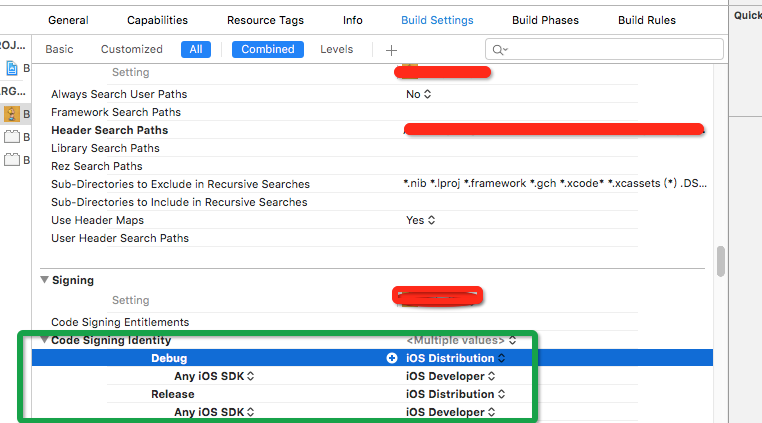Screen dimensions: 762x423
Task: Show Customized build settings filter
Action: pos(132,50)
